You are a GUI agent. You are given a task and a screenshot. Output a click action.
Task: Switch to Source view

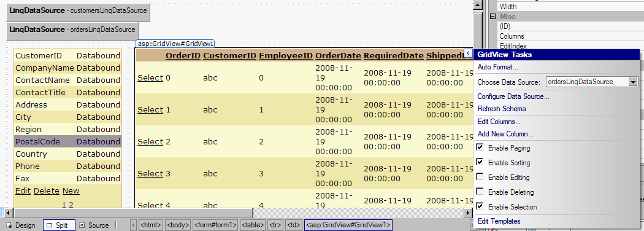(x=94, y=225)
